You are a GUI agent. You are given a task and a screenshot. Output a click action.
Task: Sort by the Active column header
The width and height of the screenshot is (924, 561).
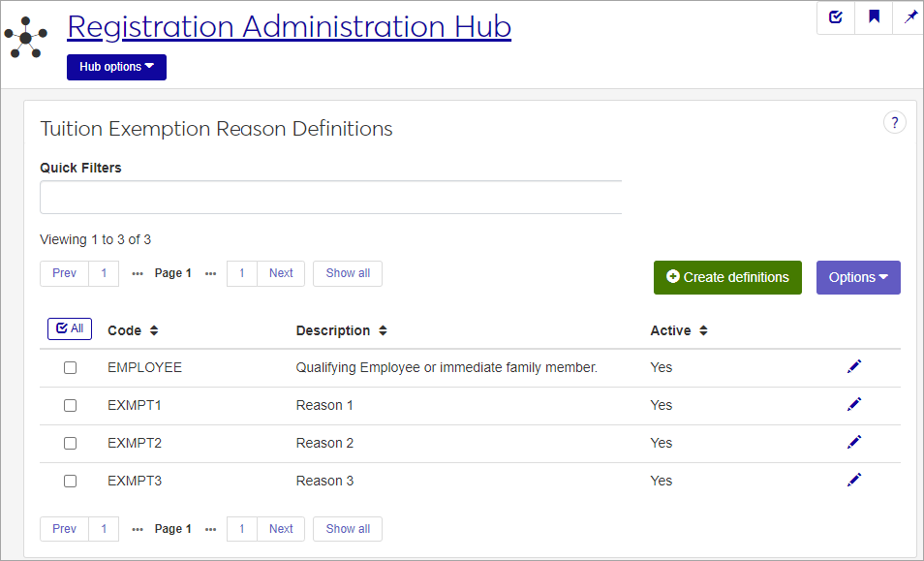click(x=678, y=331)
